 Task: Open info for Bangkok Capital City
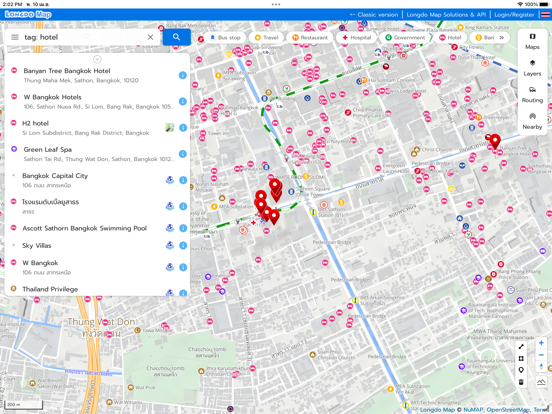(183, 180)
